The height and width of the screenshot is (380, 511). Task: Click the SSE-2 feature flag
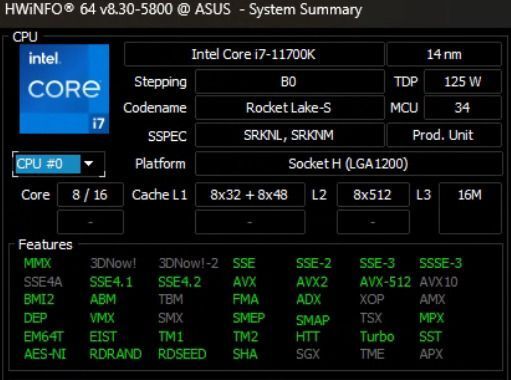[x=314, y=263]
